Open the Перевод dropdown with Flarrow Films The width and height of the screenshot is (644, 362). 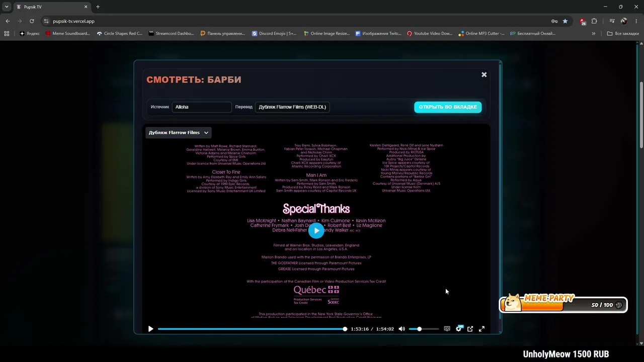(x=292, y=107)
